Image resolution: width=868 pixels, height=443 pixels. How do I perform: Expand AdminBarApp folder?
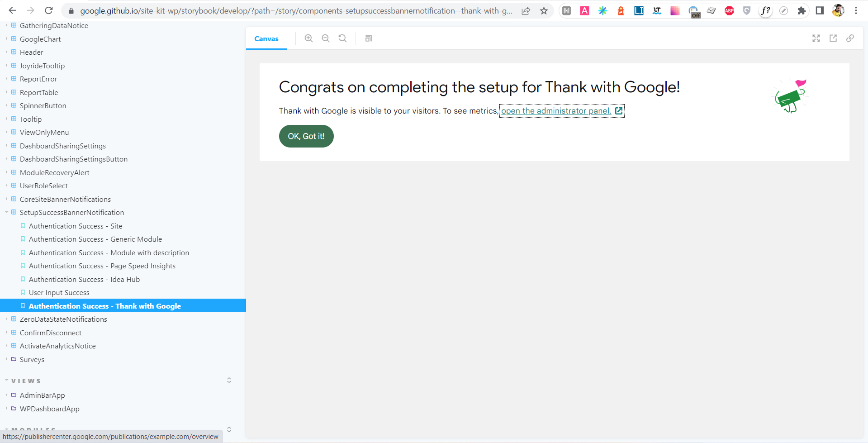(x=6, y=395)
